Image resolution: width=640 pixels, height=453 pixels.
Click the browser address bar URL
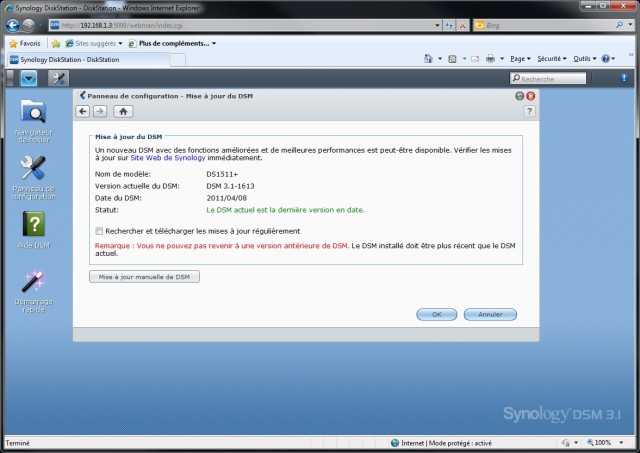click(241, 25)
